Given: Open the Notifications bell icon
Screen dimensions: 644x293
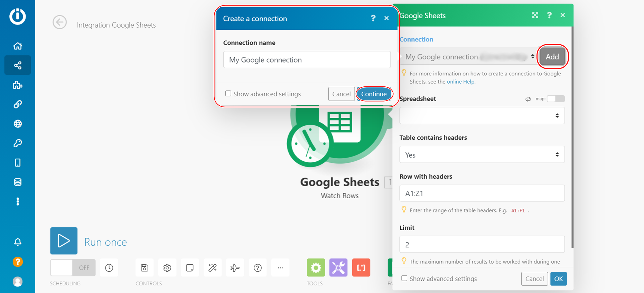Looking at the screenshot, I should 18,242.
